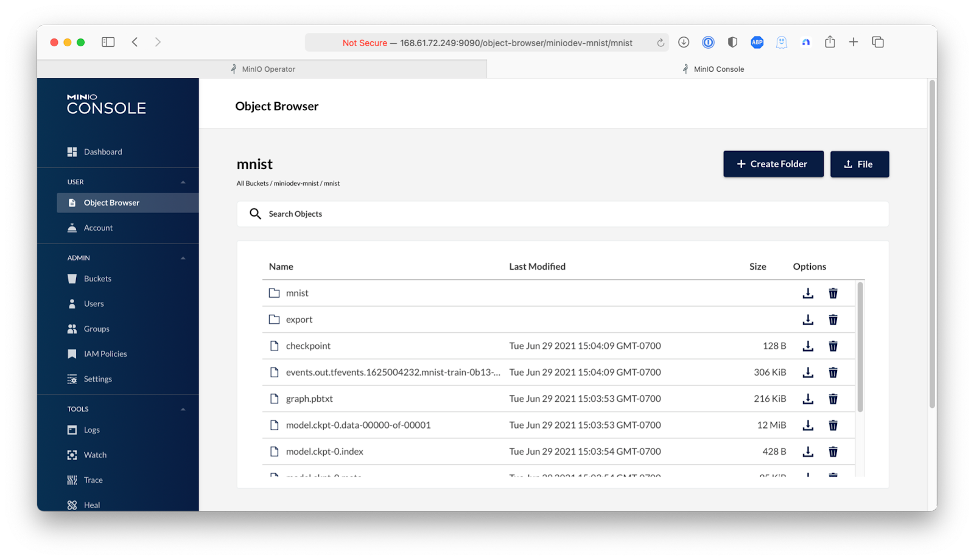
Task: Click the file list scrollbar
Action: [x=860, y=347]
